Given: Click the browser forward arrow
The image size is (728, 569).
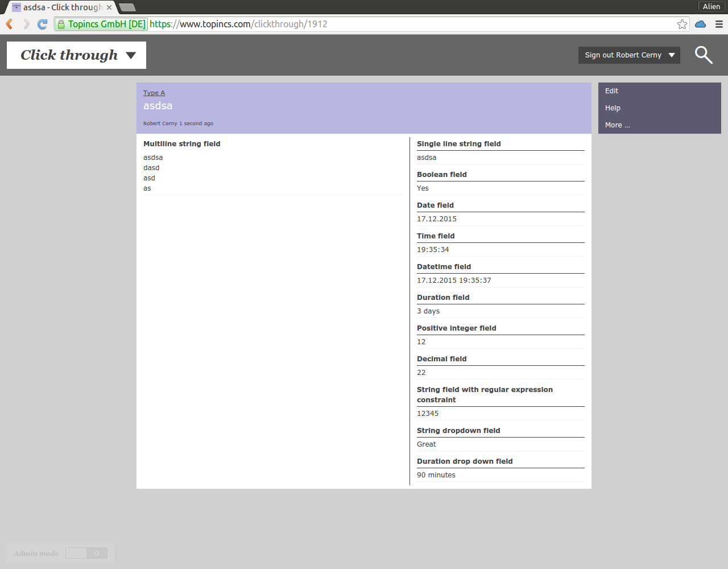Looking at the screenshot, I should coord(26,24).
